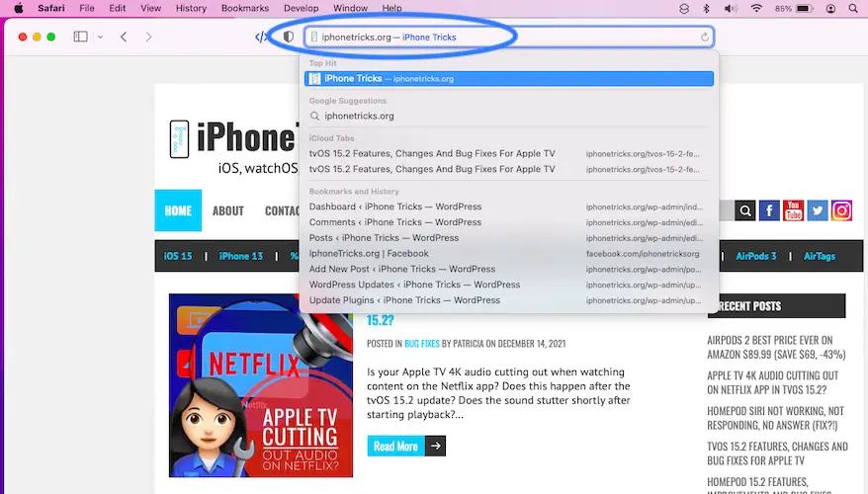Screen dimensions: 868x494
Task: Click the user account menu bar icon
Action: point(830,8)
